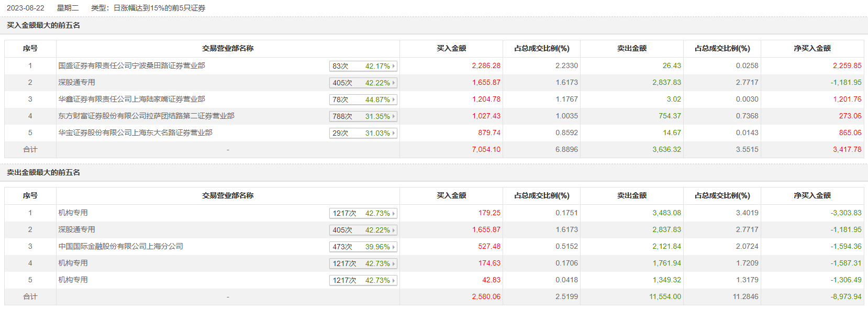The width and height of the screenshot is (868, 309).
Task: Open 中国国际金融股份有限公司上海分公司 link
Action: click(x=120, y=246)
